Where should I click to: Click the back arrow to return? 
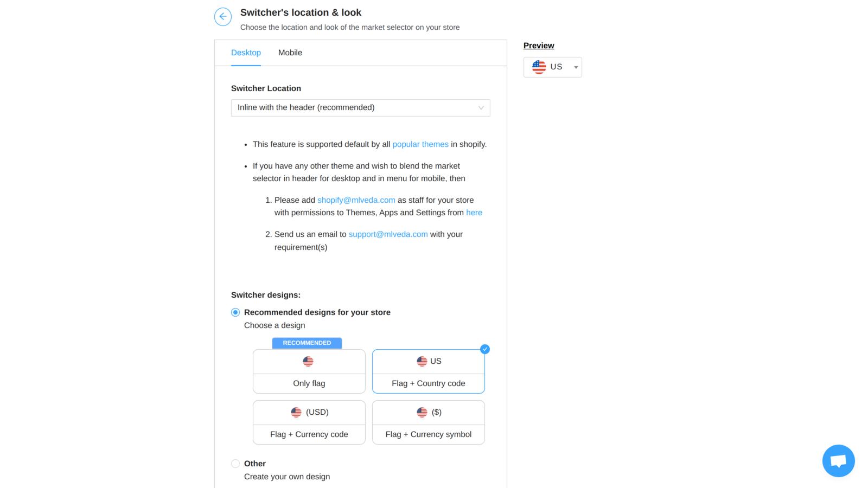tap(223, 17)
